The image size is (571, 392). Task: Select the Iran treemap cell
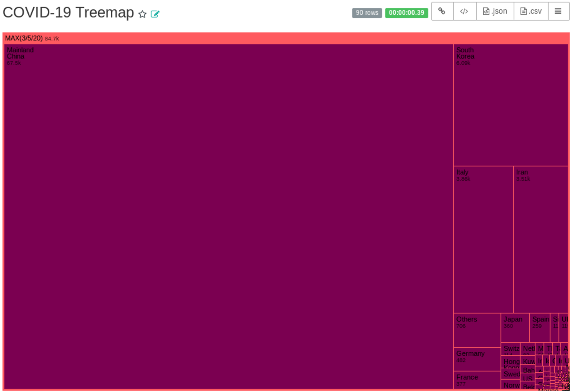[x=541, y=240]
